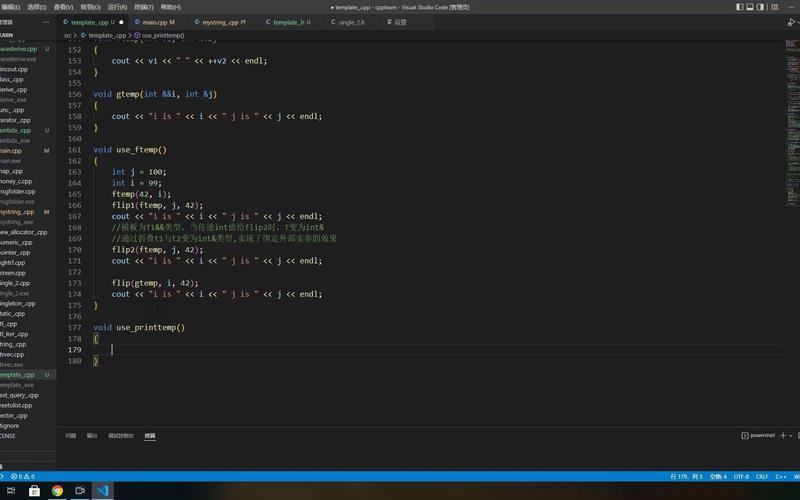Open Task View on the taskbar

point(11,491)
